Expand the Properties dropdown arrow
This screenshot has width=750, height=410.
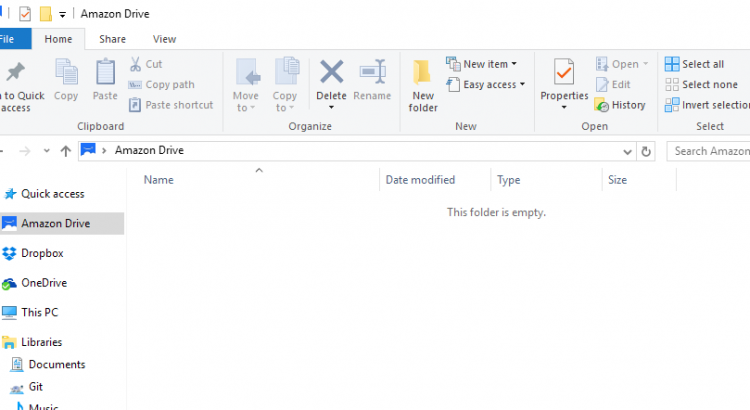coord(564,107)
